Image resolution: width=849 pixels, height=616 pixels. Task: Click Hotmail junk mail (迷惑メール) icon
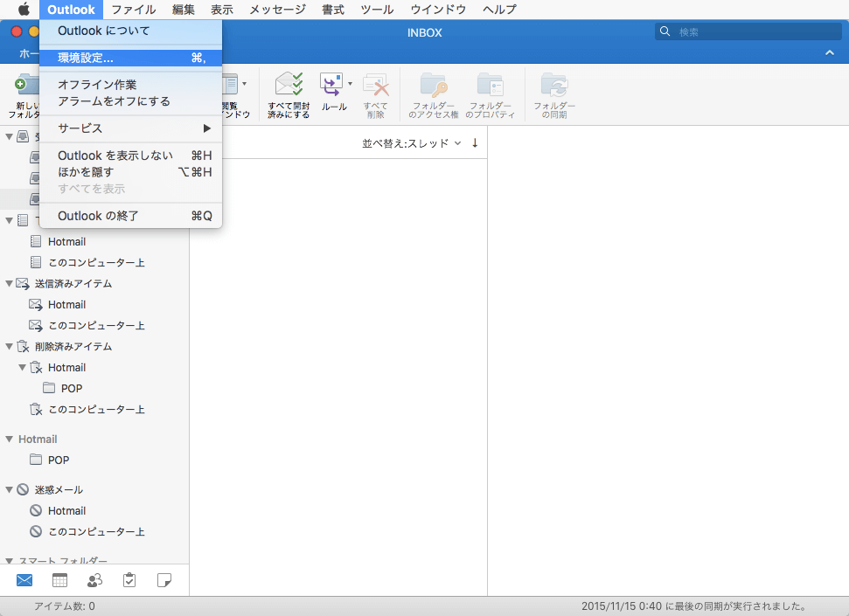point(36,510)
